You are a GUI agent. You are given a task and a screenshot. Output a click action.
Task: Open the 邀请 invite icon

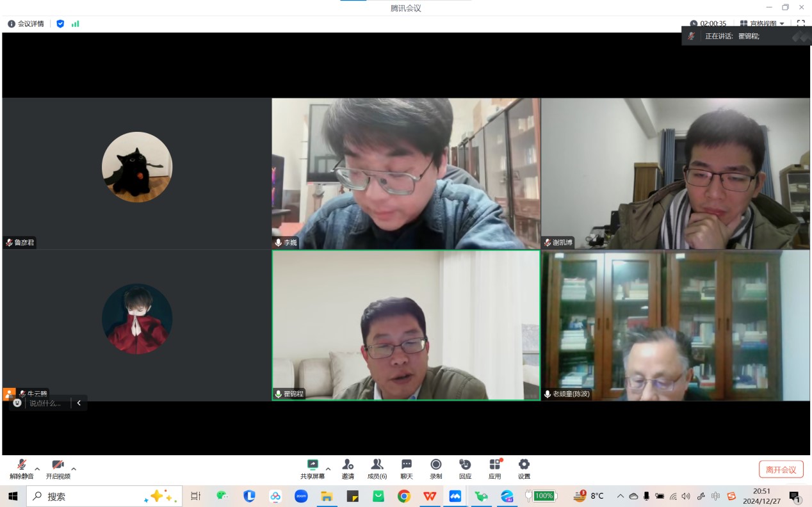coord(348,465)
